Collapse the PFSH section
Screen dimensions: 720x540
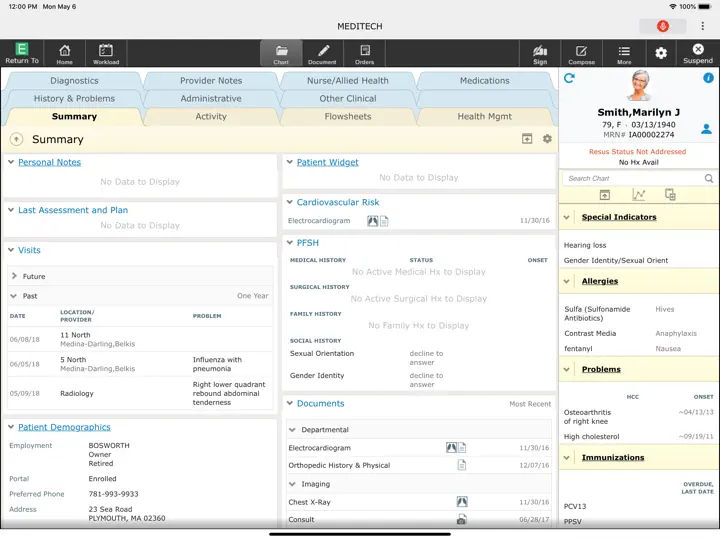click(x=290, y=242)
